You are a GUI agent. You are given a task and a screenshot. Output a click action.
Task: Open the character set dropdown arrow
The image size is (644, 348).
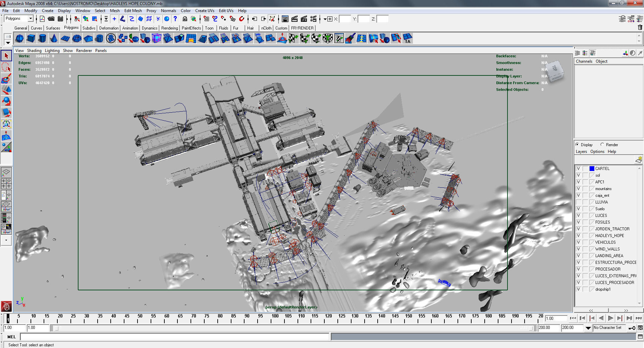588,328
